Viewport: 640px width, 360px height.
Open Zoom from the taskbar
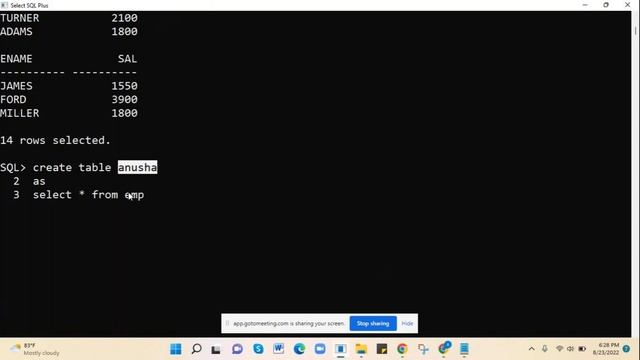click(x=320, y=349)
